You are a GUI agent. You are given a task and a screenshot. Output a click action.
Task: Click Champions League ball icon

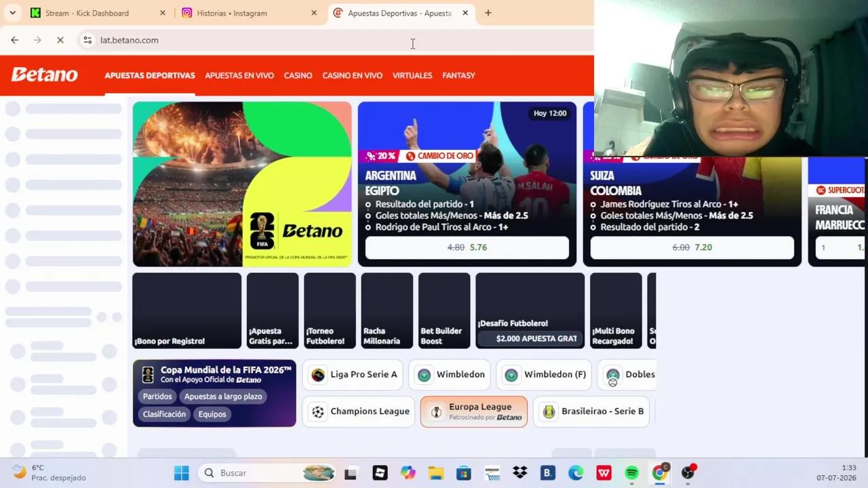tap(318, 411)
